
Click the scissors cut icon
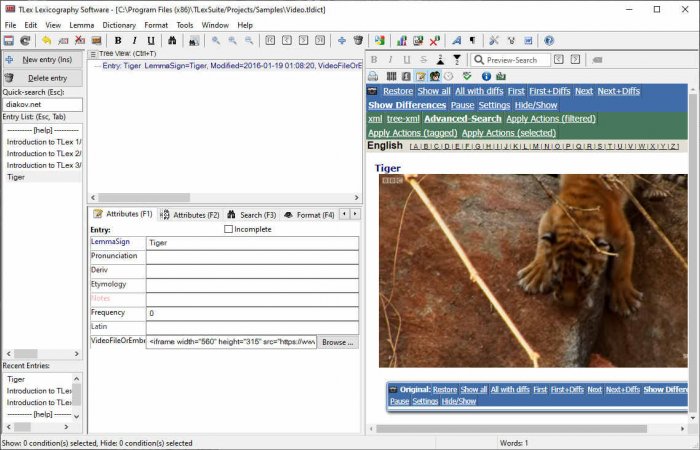tap(493, 41)
